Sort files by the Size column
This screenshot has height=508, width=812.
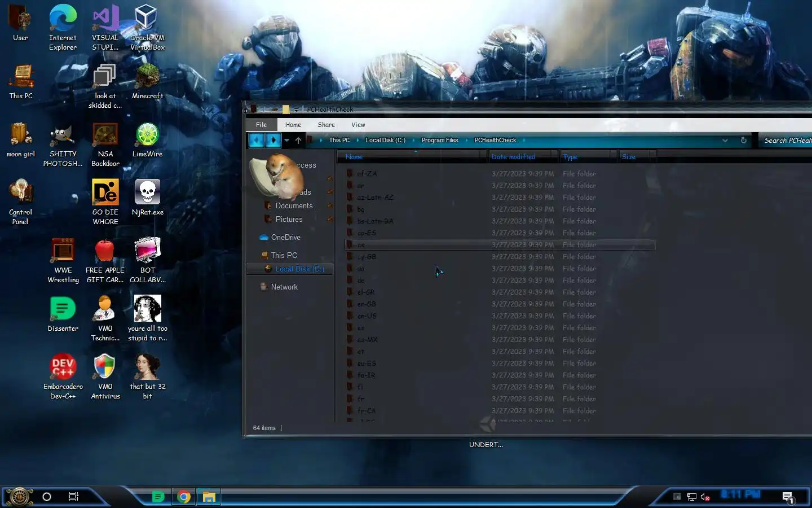pyautogui.click(x=637, y=157)
